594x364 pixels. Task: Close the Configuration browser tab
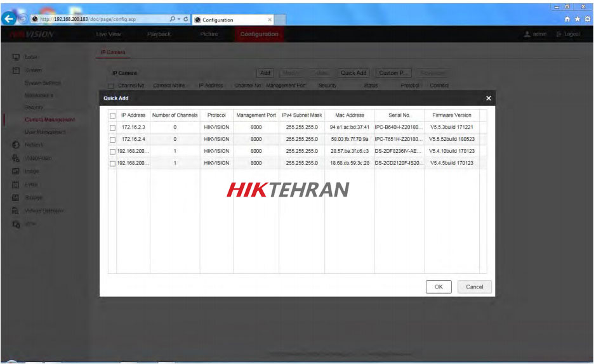click(270, 20)
